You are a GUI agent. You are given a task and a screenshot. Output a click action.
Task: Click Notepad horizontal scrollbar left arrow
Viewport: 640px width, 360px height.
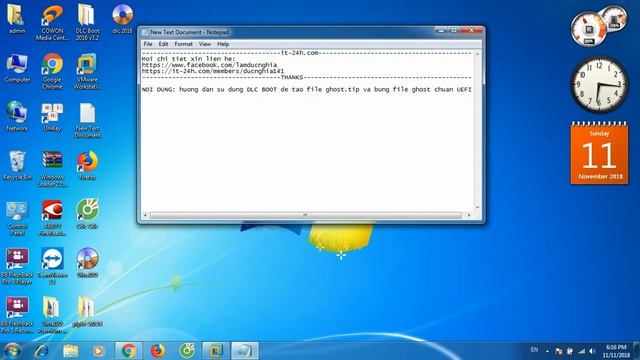coord(145,215)
